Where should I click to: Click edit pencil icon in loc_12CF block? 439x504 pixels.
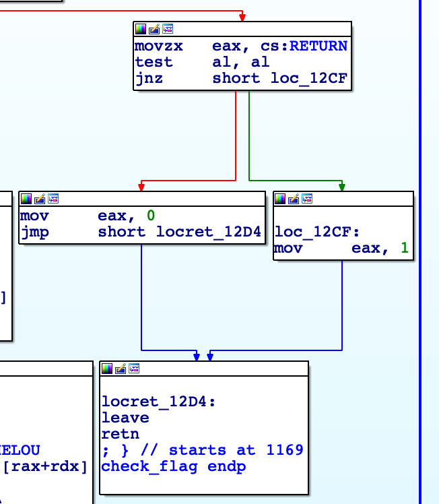coord(294,199)
